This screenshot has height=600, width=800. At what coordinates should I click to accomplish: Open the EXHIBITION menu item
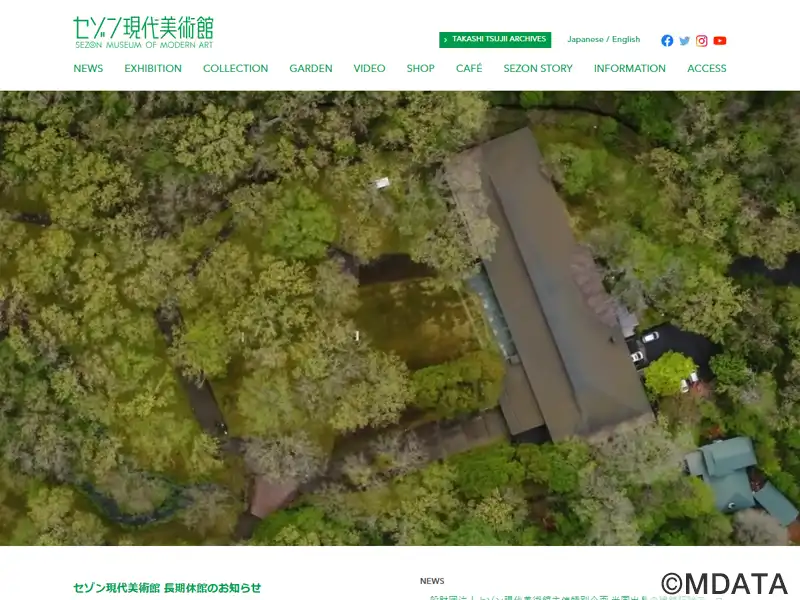[x=153, y=69]
